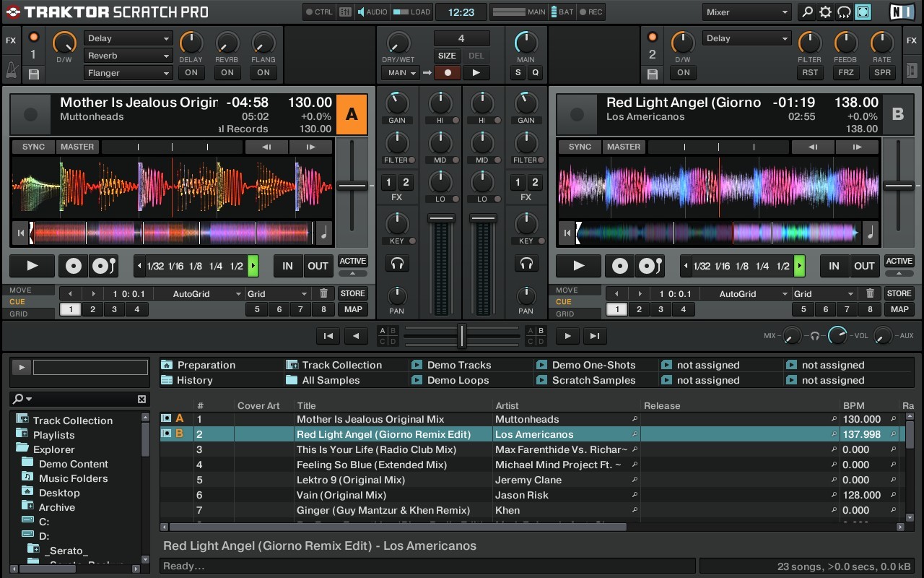This screenshot has height=578, width=924.
Task: Click Deck B MAP button
Action: click(x=899, y=309)
